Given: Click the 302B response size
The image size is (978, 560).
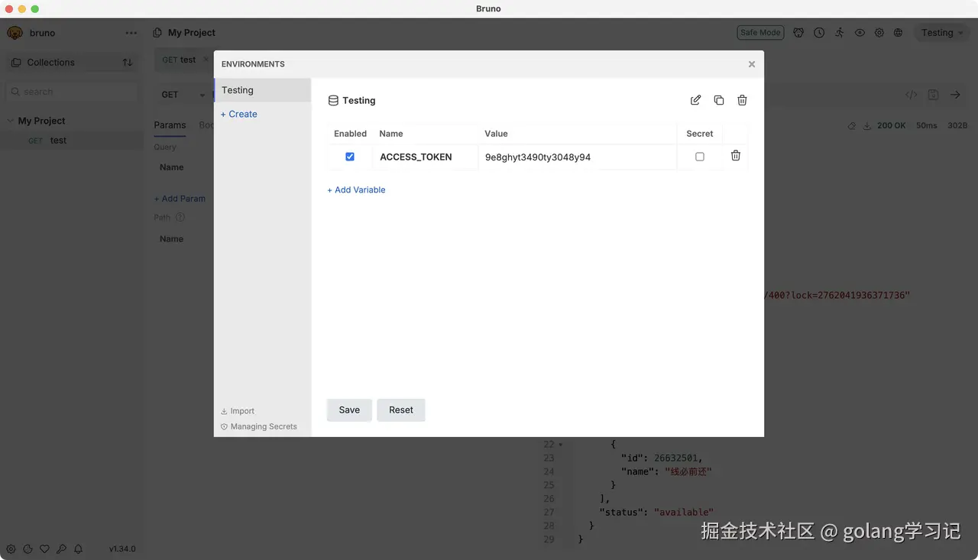Looking at the screenshot, I should pos(957,125).
